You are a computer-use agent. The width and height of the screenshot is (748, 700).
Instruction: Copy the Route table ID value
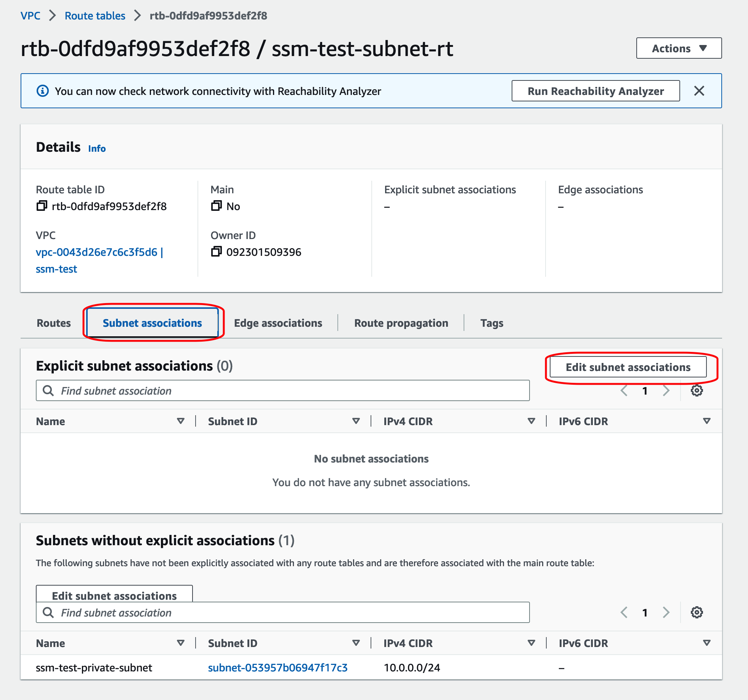(42, 206)
